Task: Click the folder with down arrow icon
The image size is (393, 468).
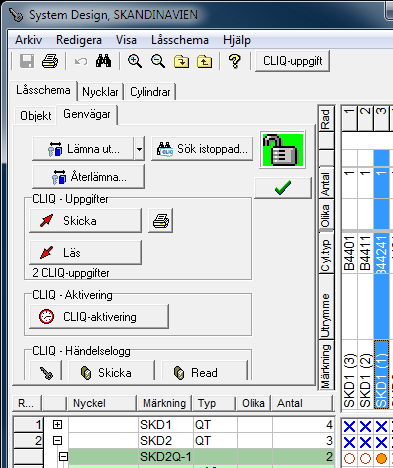Action: tap(181, 61)
